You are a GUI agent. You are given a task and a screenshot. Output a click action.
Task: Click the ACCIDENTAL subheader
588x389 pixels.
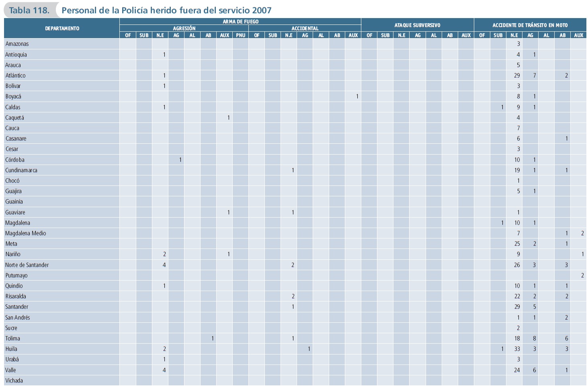(x=305, y=29)
